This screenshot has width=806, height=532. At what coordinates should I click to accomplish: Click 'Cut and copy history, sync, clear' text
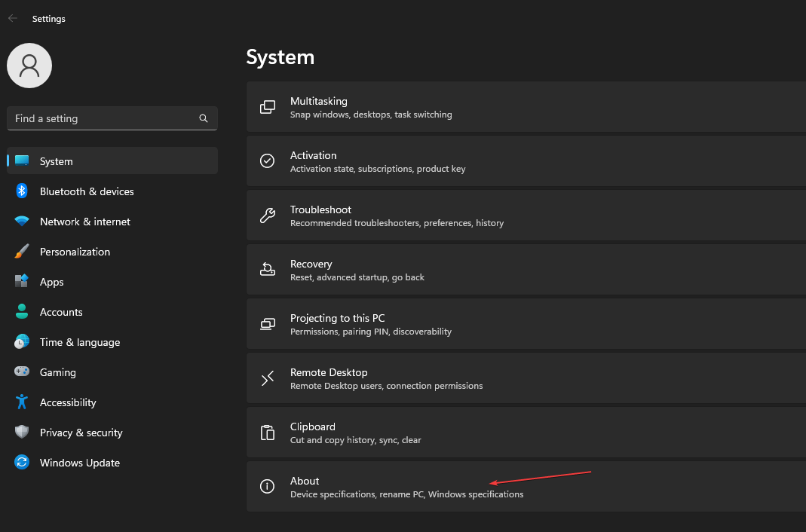(356, 440)
